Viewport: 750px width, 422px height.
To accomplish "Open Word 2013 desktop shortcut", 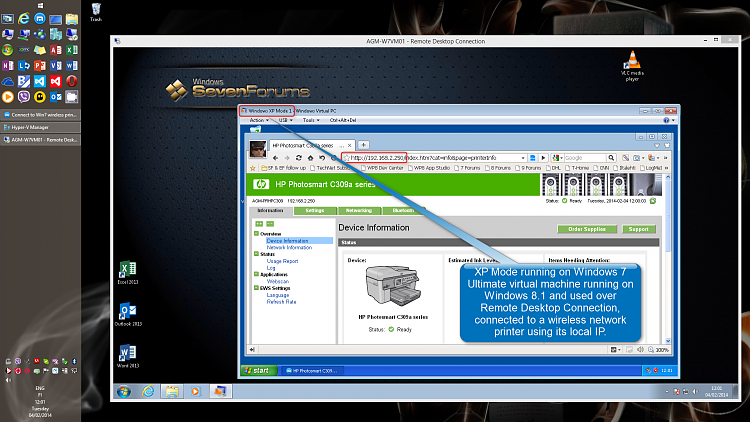I will tap(128, 356).
